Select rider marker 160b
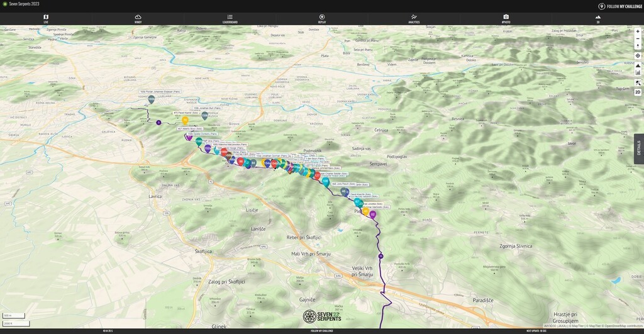 [151, 99]
